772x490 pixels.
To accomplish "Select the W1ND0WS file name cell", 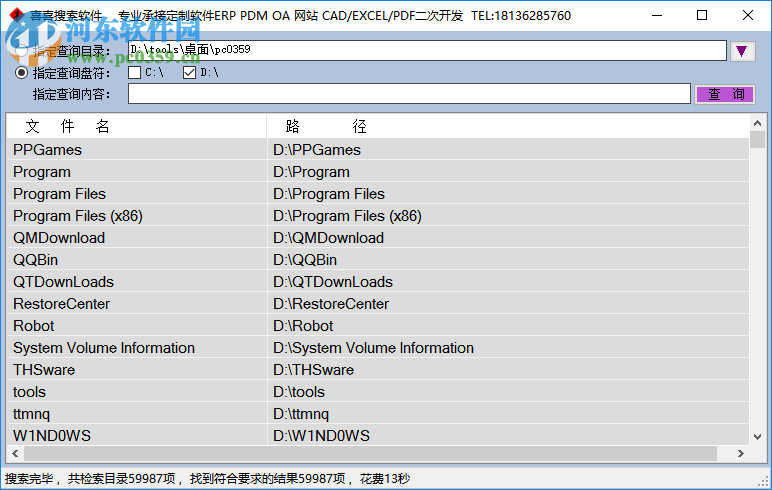I will pyautogui.click(x=136, y=435).
